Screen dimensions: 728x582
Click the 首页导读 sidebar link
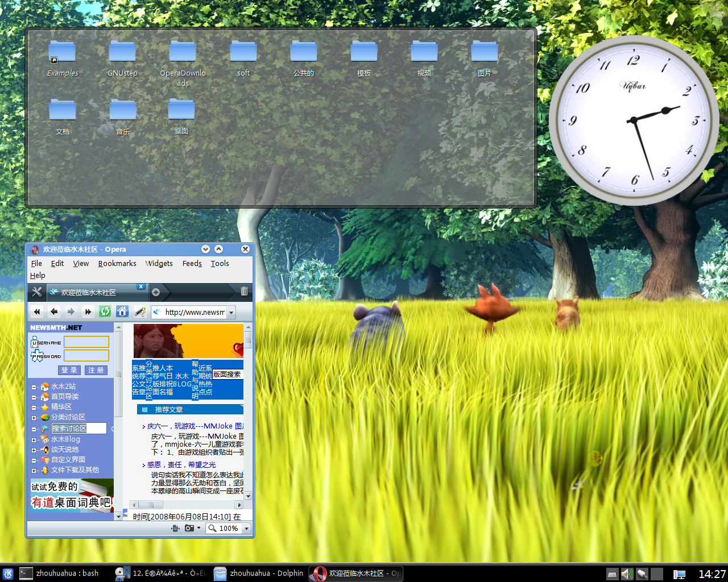point(65,397)
